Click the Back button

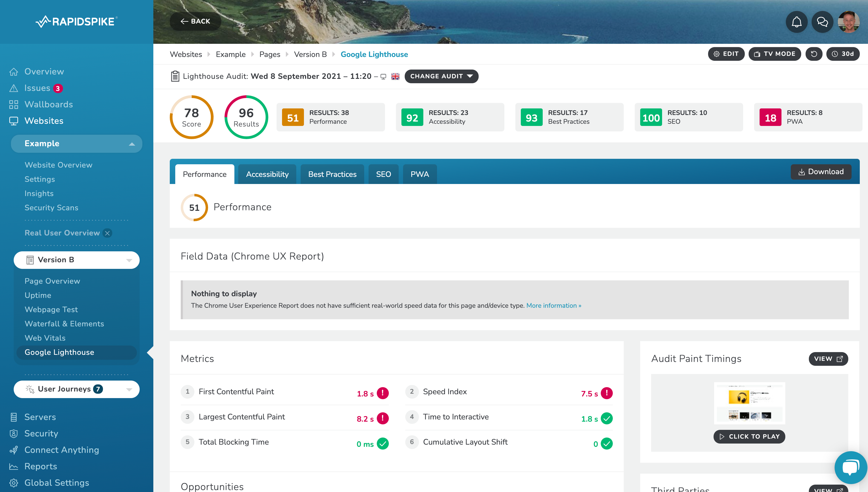[x=195, y=21]
